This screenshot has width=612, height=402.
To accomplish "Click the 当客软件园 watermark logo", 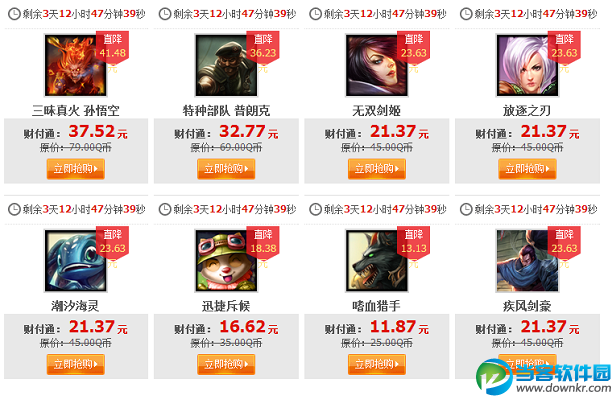I will tap(543, 377).
